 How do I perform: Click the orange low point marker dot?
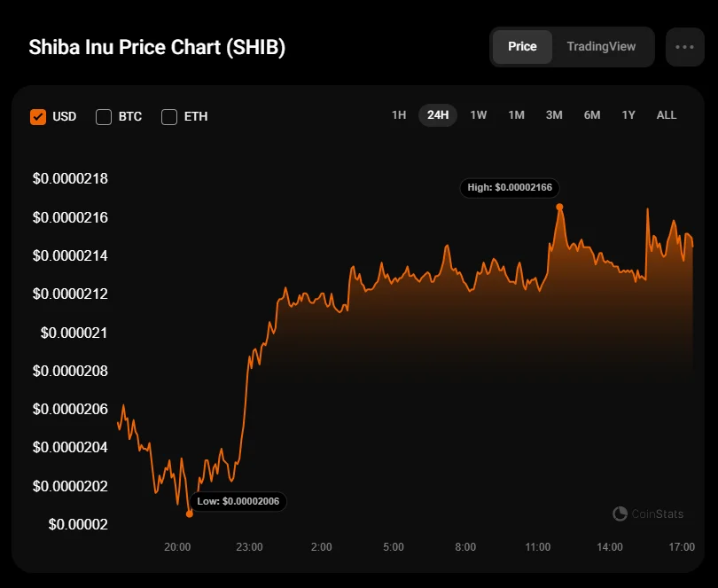190,514
